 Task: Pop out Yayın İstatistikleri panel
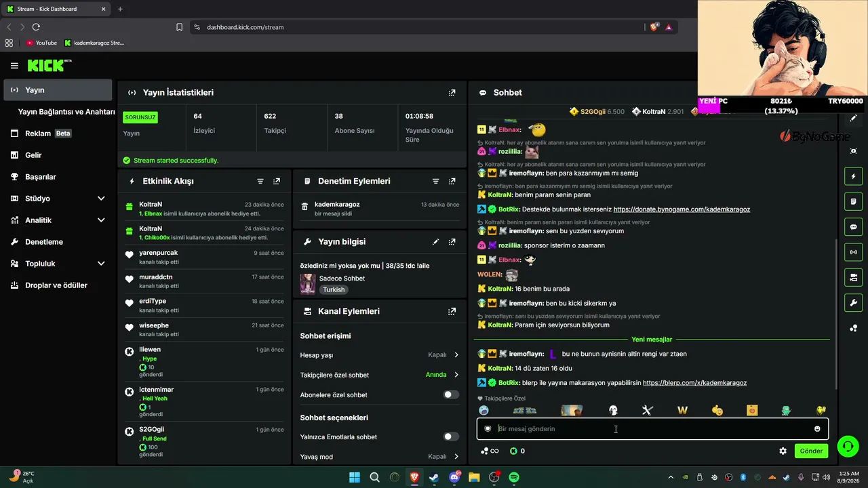click(452, 93)
